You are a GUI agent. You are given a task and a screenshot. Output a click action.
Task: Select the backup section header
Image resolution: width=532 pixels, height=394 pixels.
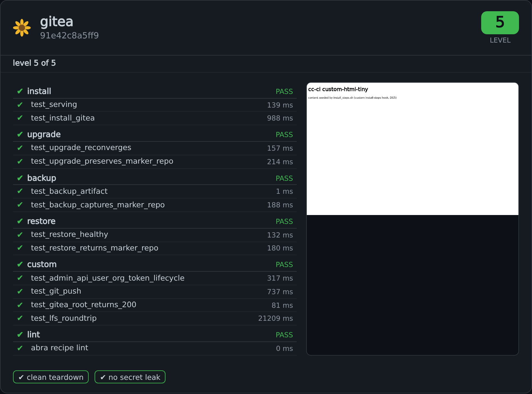155,178
